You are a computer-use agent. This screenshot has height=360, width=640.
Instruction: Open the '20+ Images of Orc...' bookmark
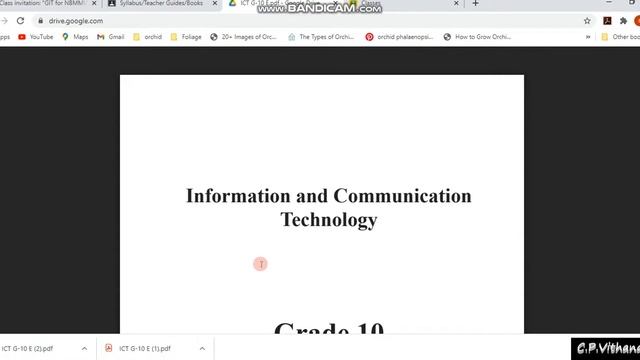coord(243,37)
